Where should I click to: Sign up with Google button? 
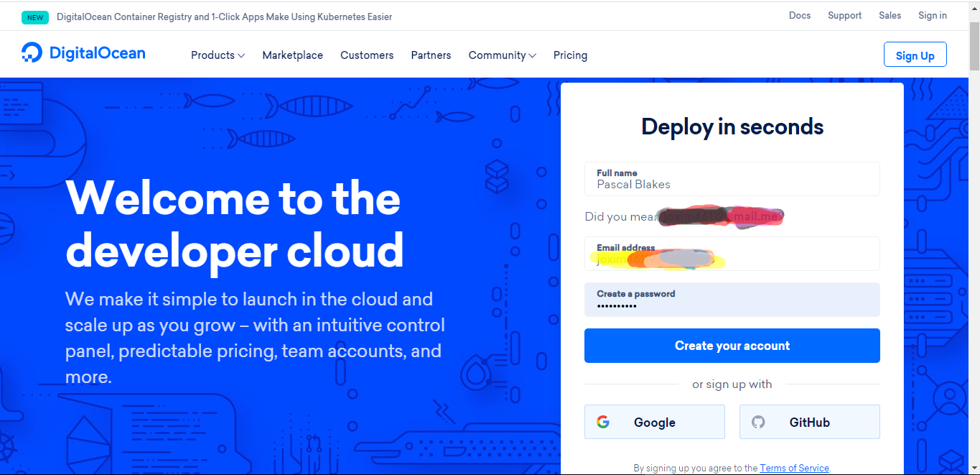[654, 422]
